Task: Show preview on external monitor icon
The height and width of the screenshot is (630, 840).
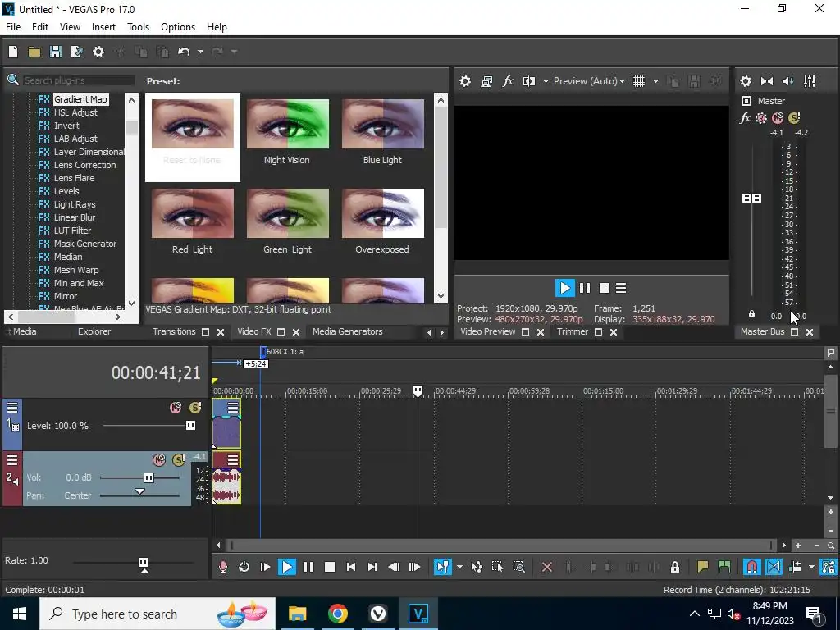Action: [486, 81]
